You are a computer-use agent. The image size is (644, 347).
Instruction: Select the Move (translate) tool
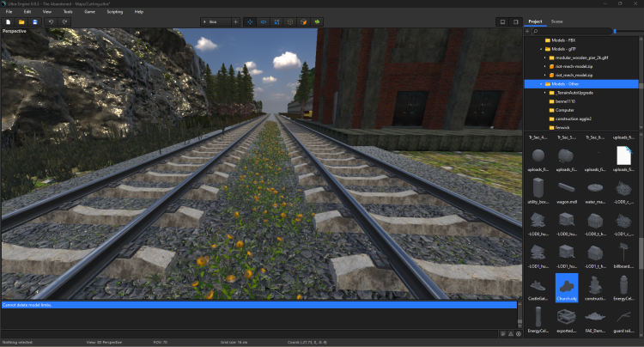(x=250, y=21)
